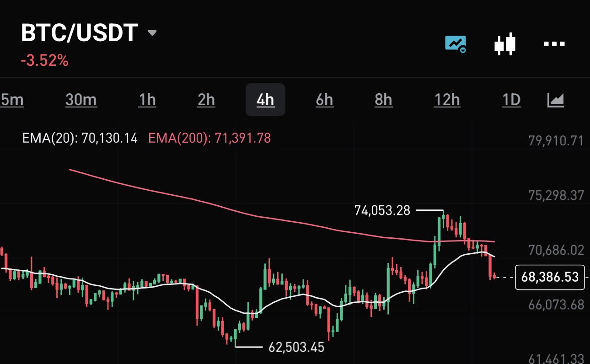This screenshot has width=590, height=364.
Task: Show the 1D daily chart
Action: (511, 100)
